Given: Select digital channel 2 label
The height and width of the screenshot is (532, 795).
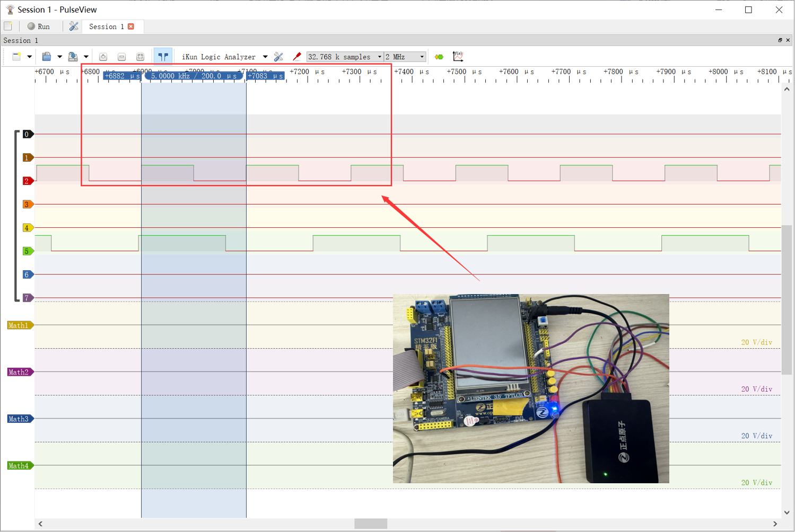Looking at the screenshot, I should coord(27,181).
